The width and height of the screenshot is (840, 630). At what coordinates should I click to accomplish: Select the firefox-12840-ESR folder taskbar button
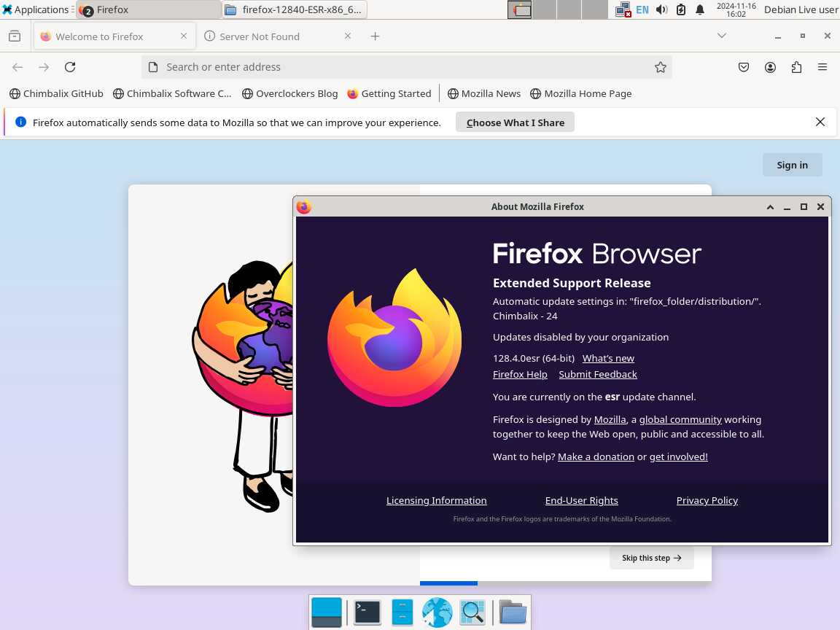(x=294, y=9)
